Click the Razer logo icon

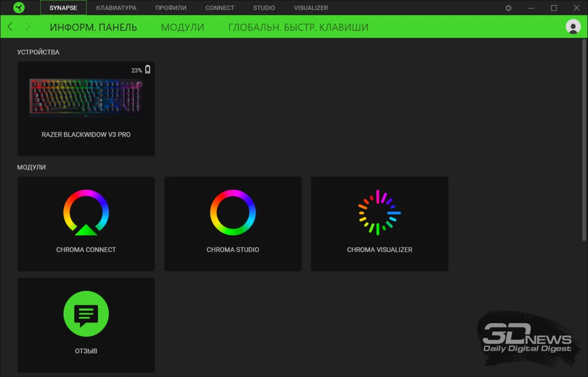pyautogui.click(x=19, y=8)
